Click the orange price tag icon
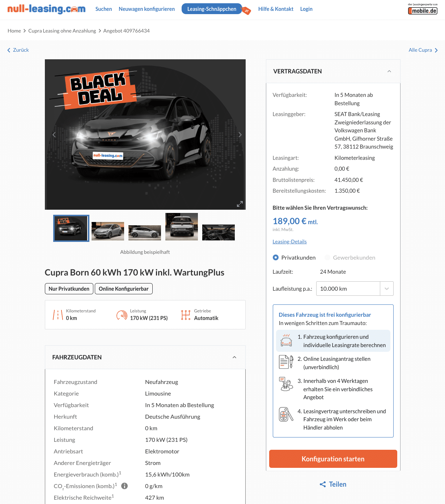The width and height of the screenshot is (445, 504). pos(246,10)
